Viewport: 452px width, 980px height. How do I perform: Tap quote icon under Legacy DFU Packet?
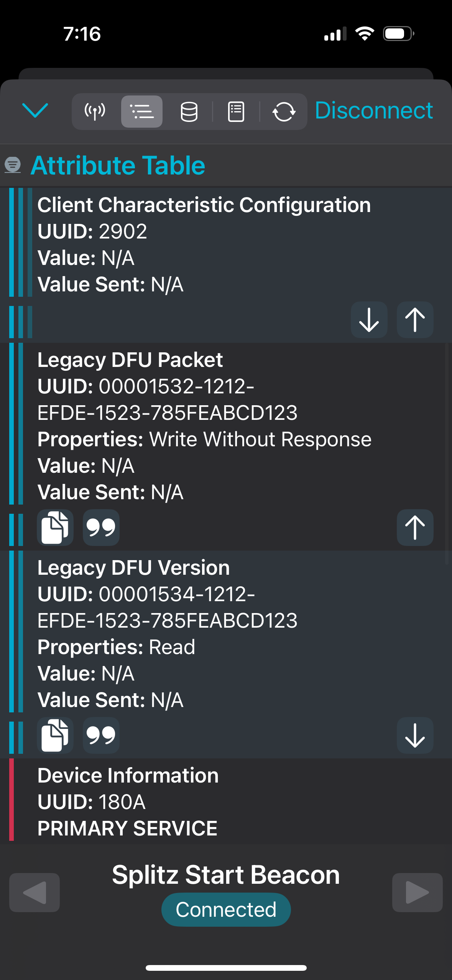[101, 528]
